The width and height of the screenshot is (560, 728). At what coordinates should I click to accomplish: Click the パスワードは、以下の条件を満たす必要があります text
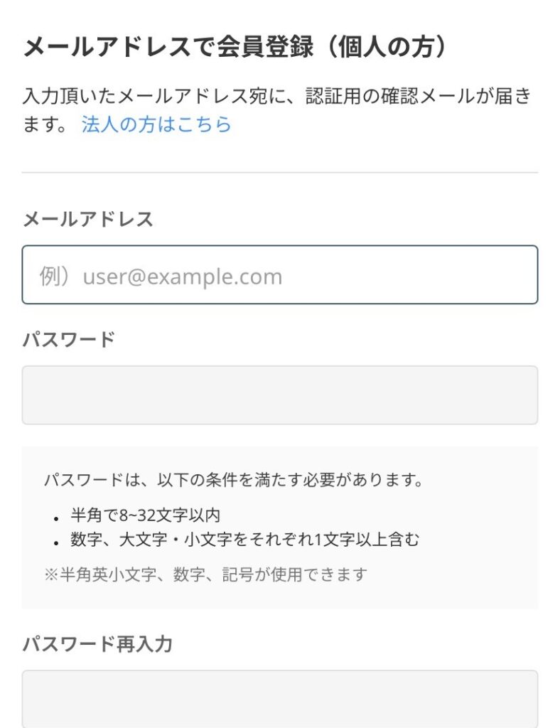click(234, 480)
